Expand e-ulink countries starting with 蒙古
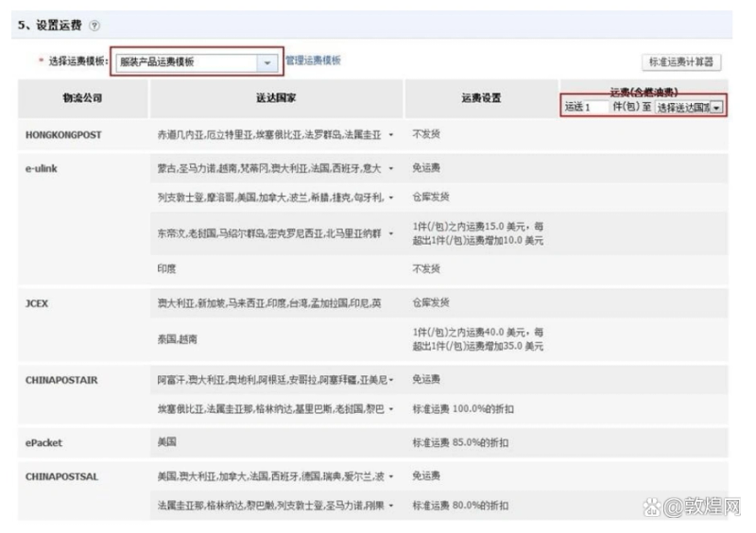The width and height of the screenshot is (756, 533). (391, 169)
